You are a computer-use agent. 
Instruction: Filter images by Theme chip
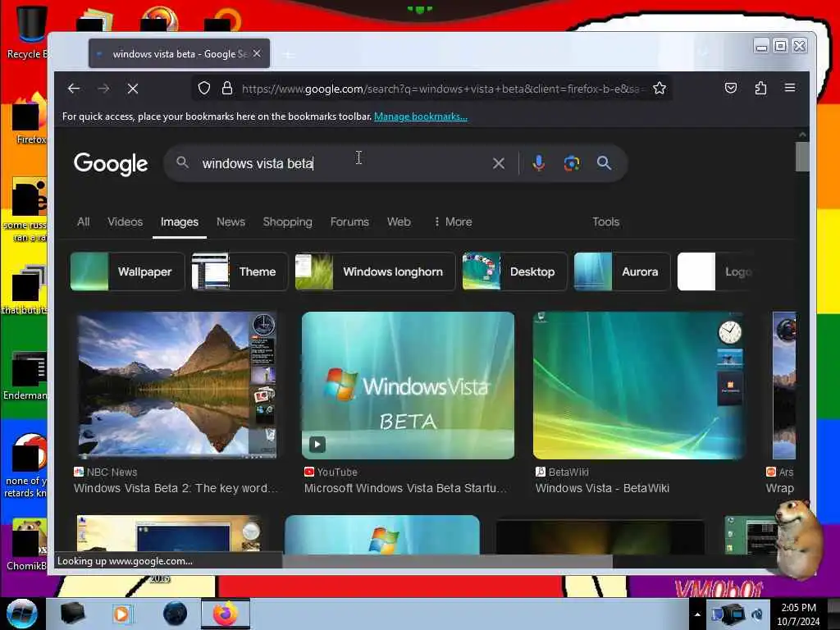click(240, 272)
